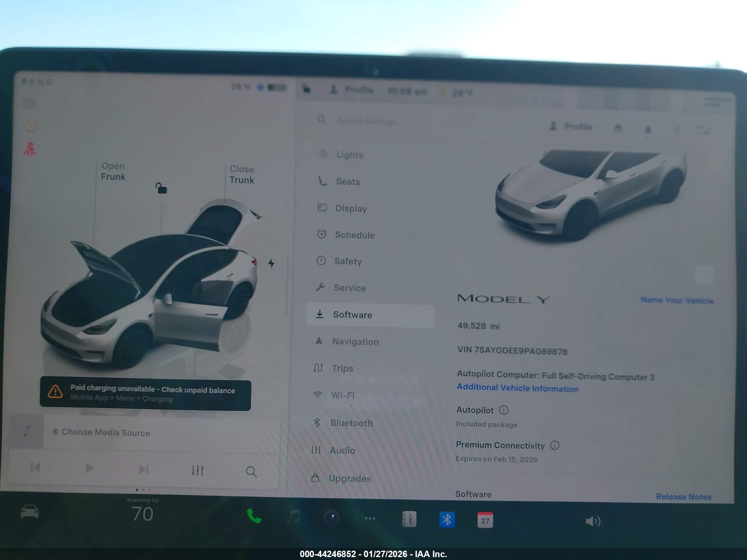Open the Calendar app showing 27

[485, 520]
